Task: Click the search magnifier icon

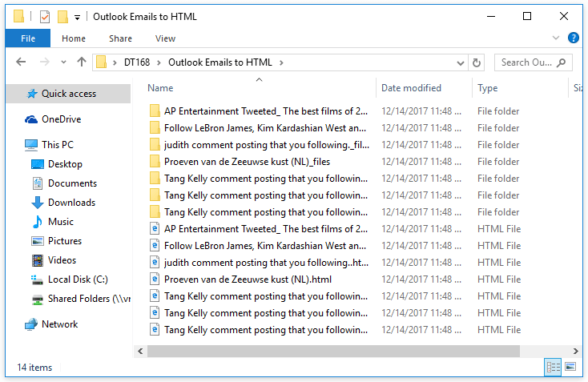Action: tap(561, 62)
